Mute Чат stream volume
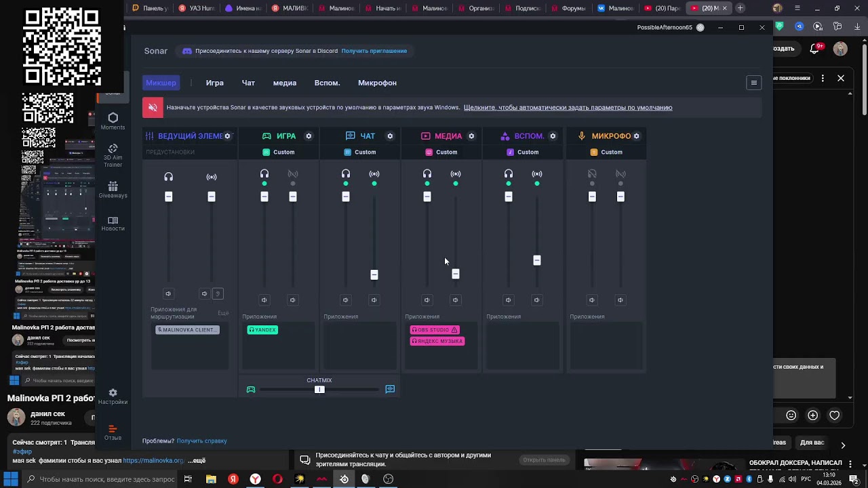 tap(374, 300)
